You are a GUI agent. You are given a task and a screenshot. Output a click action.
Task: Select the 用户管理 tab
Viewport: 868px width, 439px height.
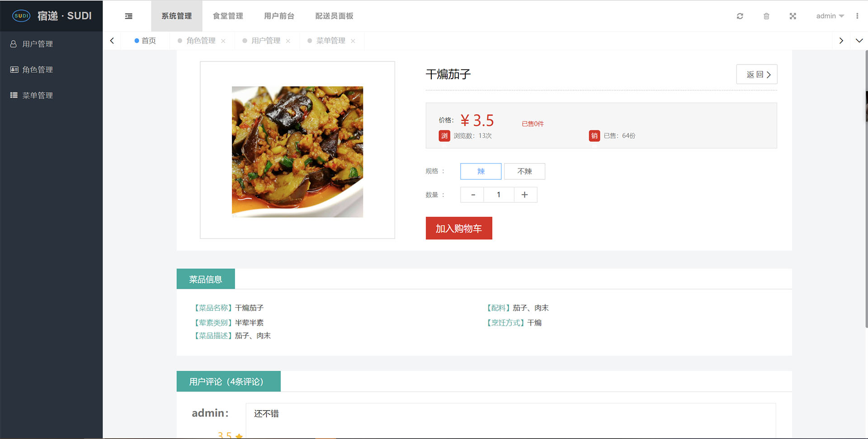pos(266,41)
